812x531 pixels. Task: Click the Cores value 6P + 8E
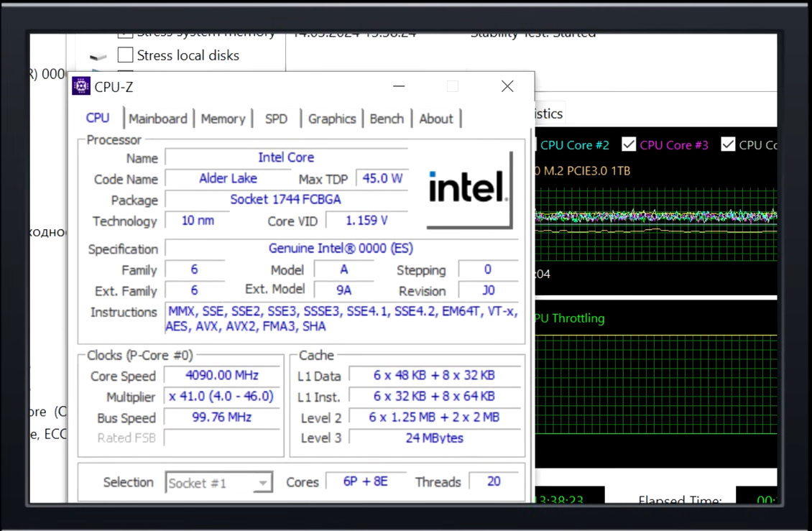(366, 481)
